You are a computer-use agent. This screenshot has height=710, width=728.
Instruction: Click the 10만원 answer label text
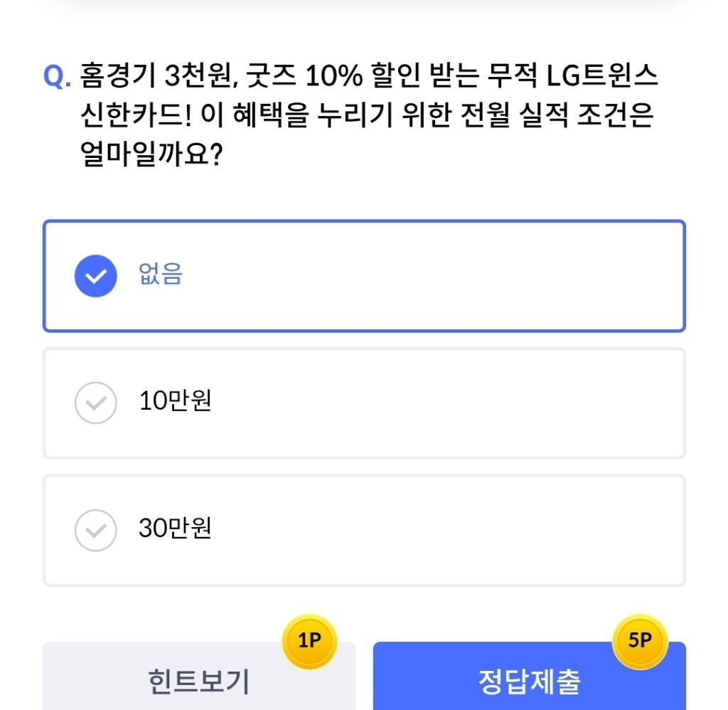[175, 402]
